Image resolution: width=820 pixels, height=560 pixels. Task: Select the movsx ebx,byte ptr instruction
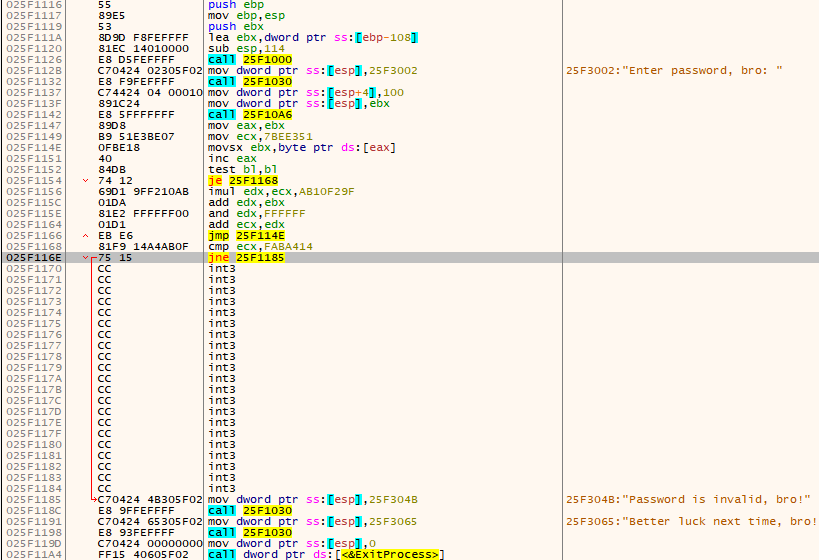[302, 148]
